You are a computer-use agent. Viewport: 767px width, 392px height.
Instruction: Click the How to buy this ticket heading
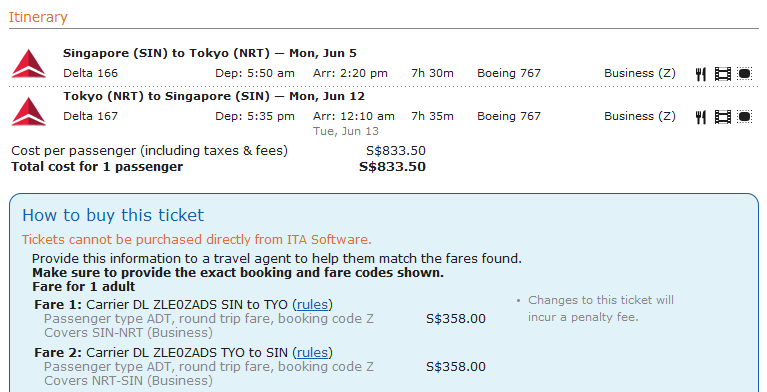pyautogui.click(x=113, y=215)
